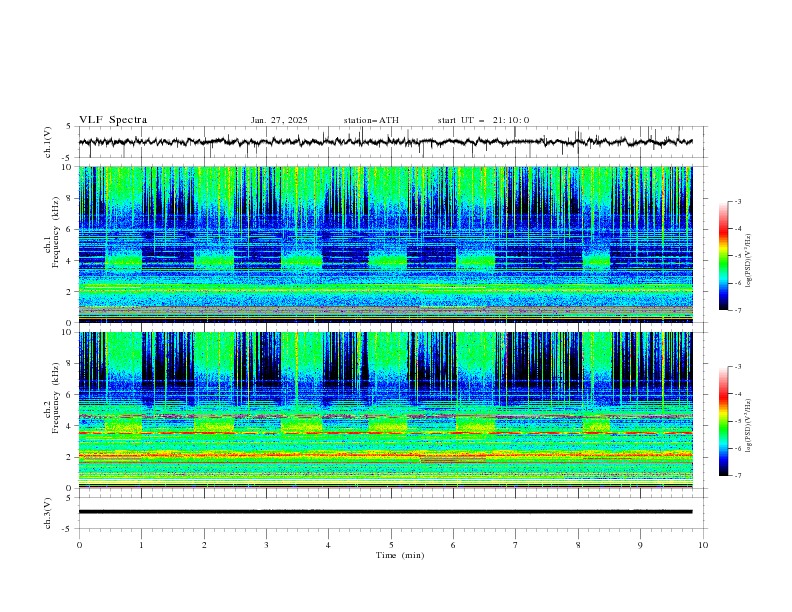Click the "ch.1(V)" waveform axis label

[48, 142]
